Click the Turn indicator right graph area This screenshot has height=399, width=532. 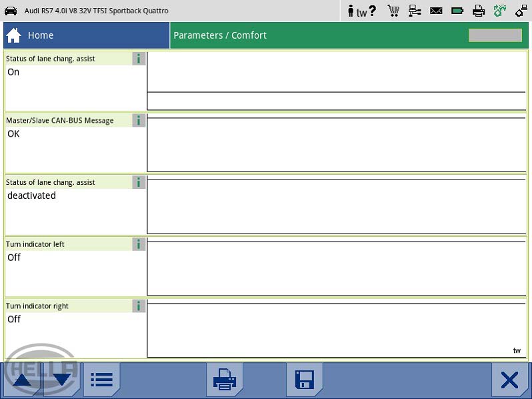(x=336, y=330)
